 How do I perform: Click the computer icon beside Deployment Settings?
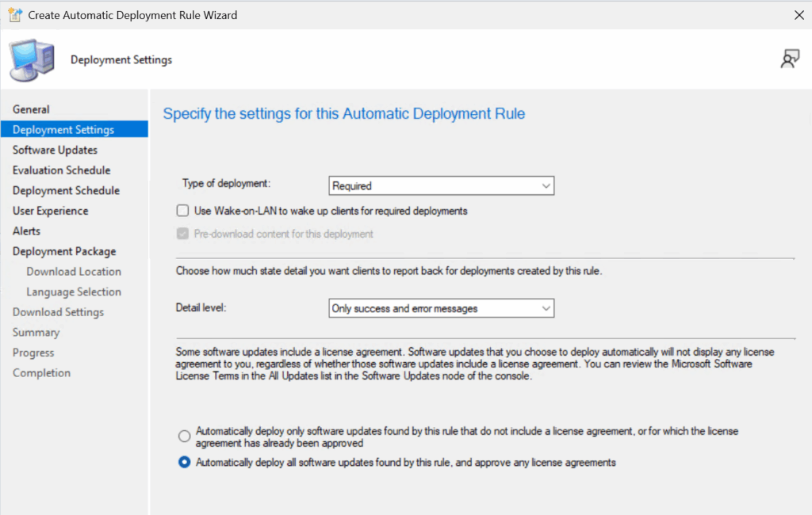tap(32, 60)
